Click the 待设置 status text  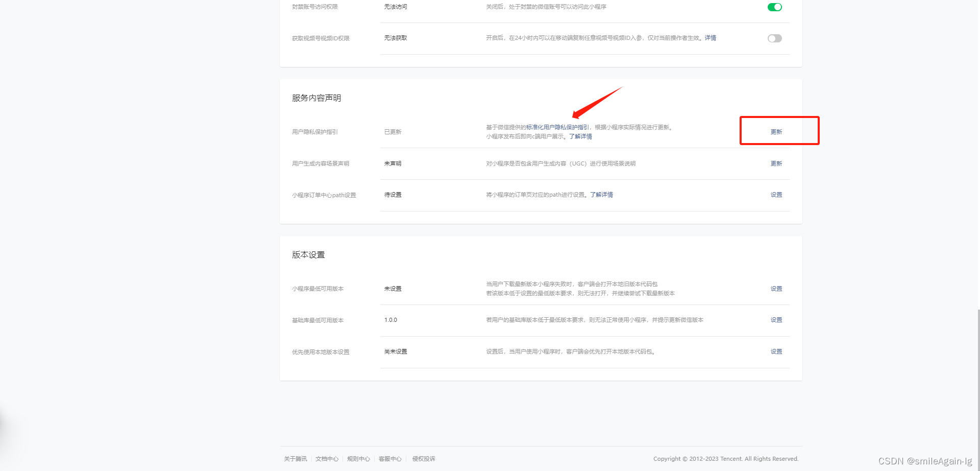click(x=393, y=195)
